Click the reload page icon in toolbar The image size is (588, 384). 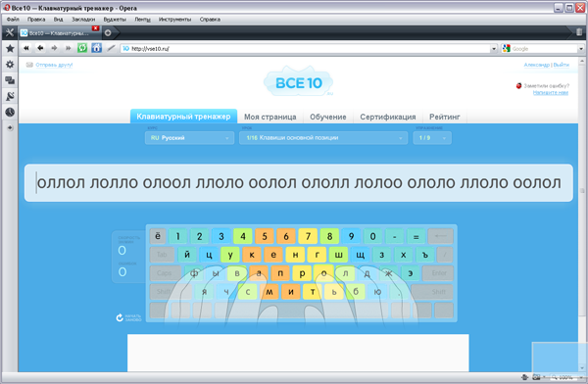point(82,48)
